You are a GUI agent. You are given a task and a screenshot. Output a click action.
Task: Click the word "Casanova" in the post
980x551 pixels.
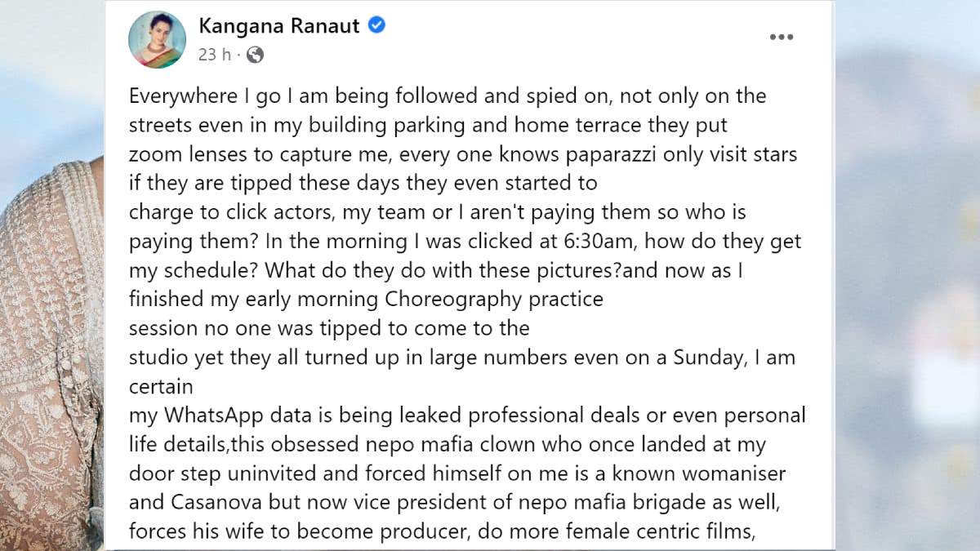pos(207,502)
